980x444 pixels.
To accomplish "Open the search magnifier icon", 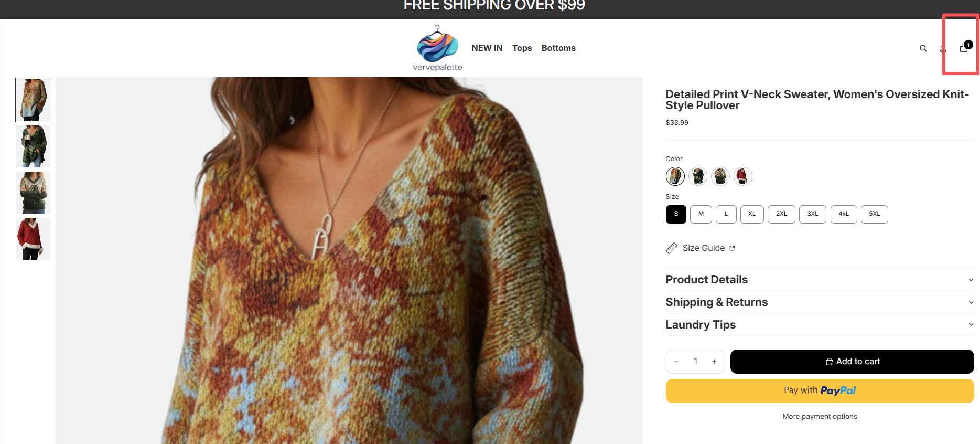I will click(923, 48).
